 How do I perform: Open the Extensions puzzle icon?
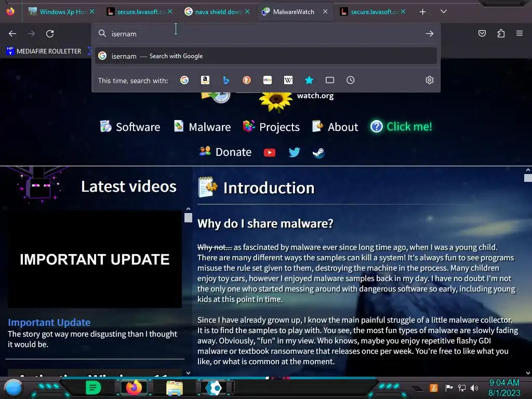pyautogui.click(x=501, y=33)
